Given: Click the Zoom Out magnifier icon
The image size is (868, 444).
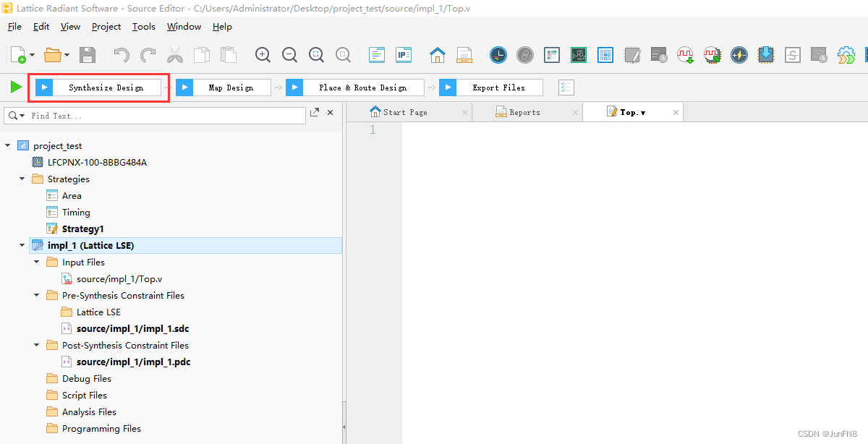Looking at the screenshot, I should pyautogui.click(x=289, y=54).
